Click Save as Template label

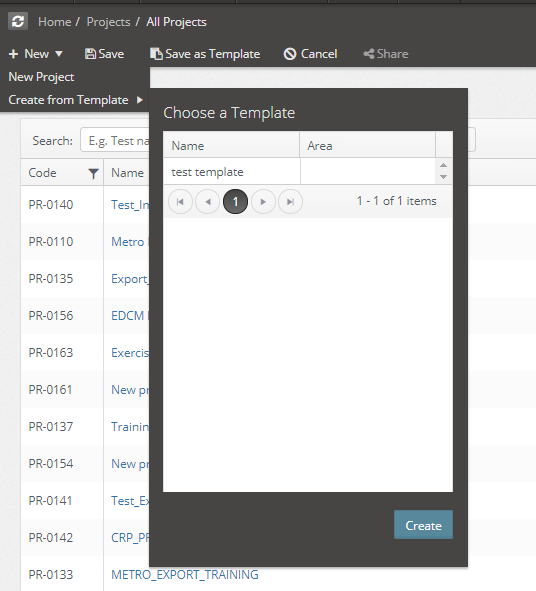point(213,54)
